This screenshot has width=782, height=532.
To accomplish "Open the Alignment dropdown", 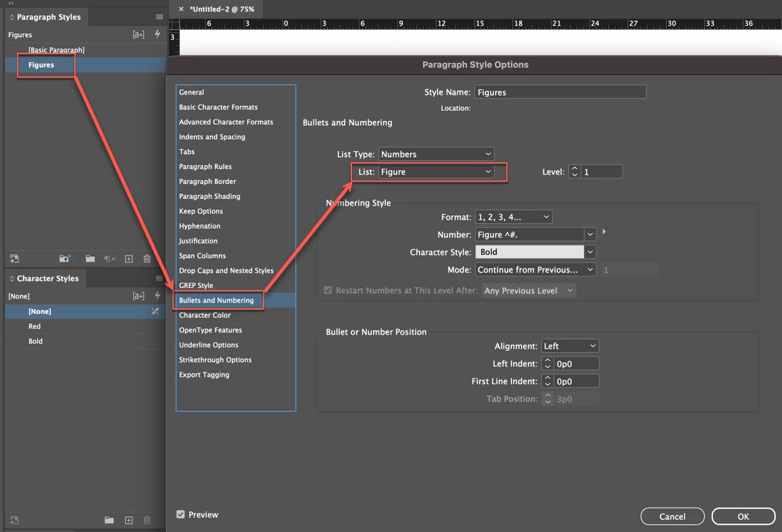I will 570,346.
